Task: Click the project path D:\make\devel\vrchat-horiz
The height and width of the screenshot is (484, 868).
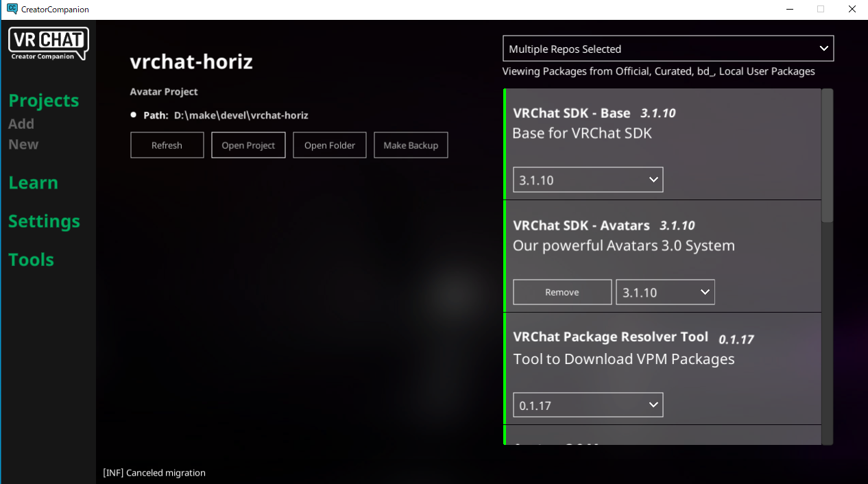Action: tap(241, 115)
